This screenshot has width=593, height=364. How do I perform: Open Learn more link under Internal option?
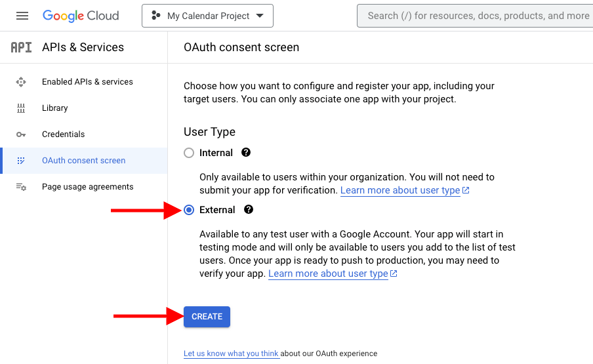pyautogui.click(x=400, y=190)
